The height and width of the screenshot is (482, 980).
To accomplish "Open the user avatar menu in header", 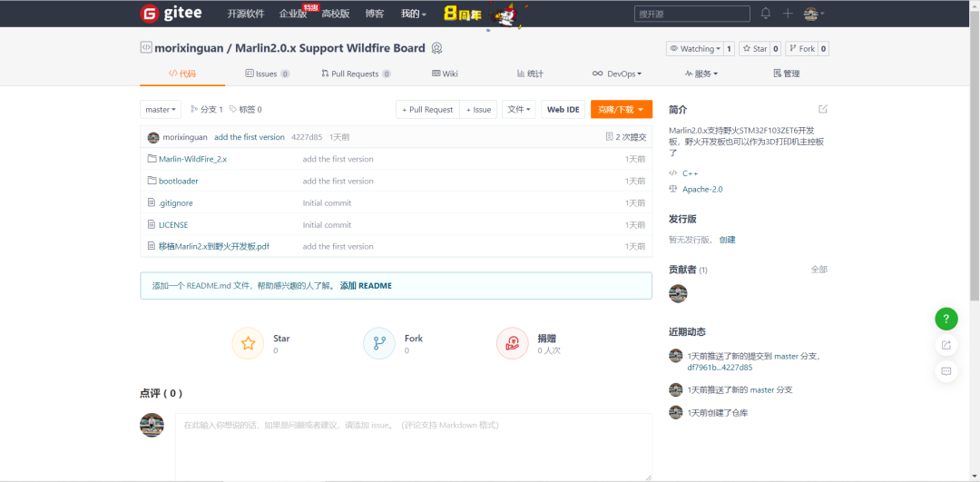I will click(x=814, y=13).
